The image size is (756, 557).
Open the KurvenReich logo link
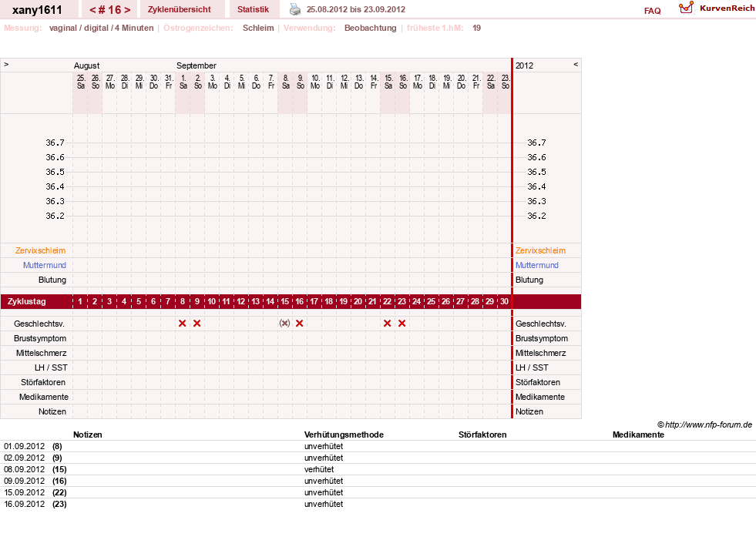(x=717, y=8)
